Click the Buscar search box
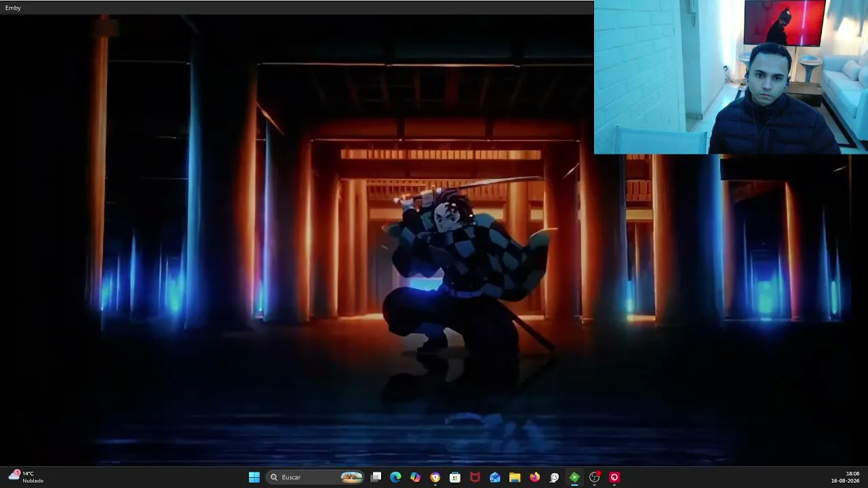868x488 pixels. (316, 477)
